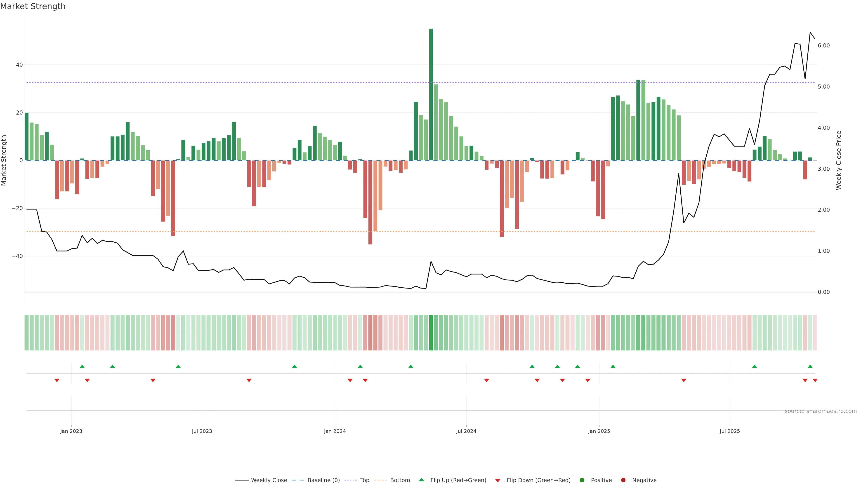Viewport: 868px width, 488px height.
Task: Click the Jul 2025 x-axis label
Action: coord(729,431)
